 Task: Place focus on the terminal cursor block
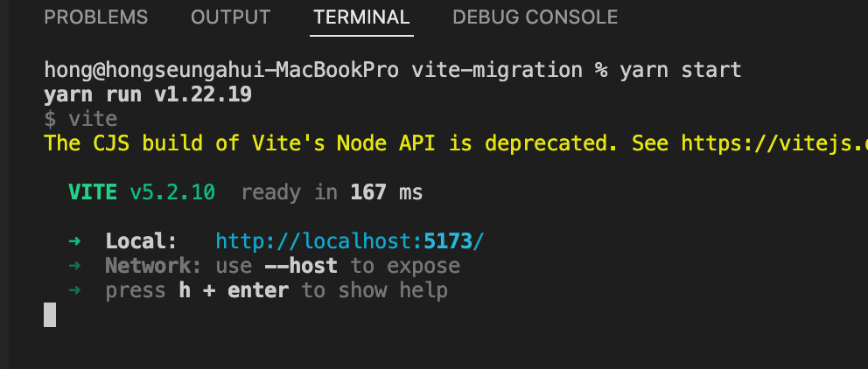[50, 314]
